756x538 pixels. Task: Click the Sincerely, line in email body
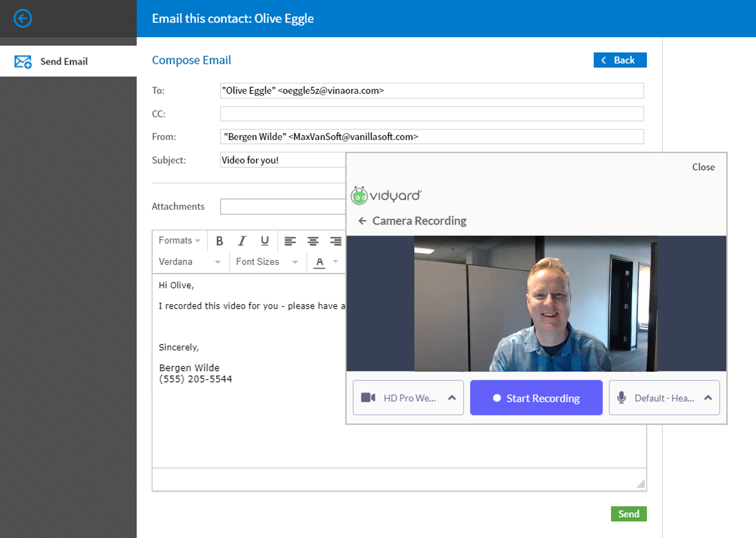tap(178, 348)
